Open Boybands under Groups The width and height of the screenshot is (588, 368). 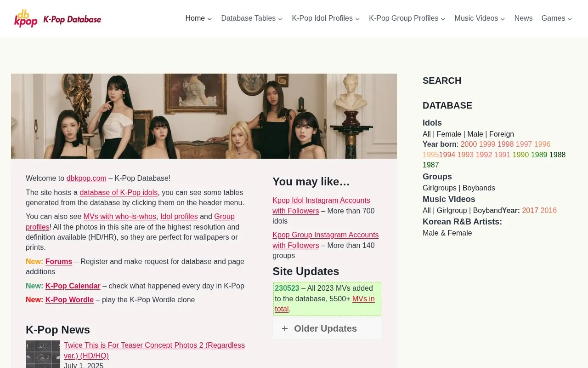[479, 188]
